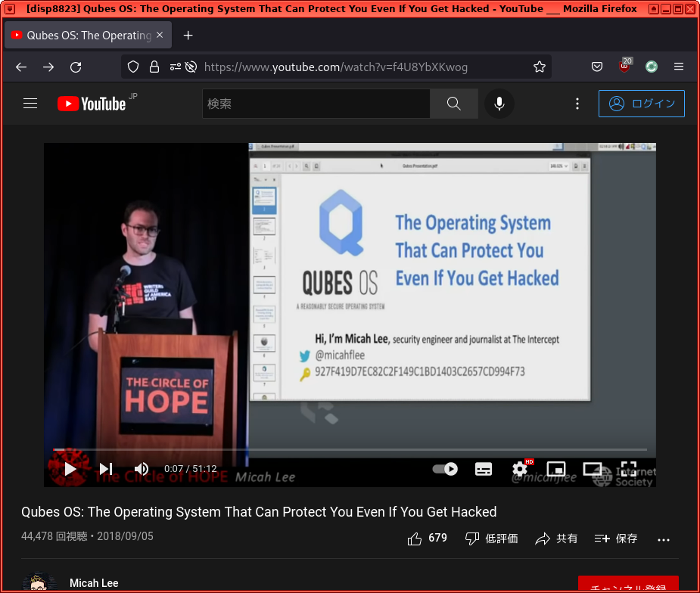Viewport: 700px width, 593px height.
Task: Start voice search with the microphone
Action: coord(499,104)
